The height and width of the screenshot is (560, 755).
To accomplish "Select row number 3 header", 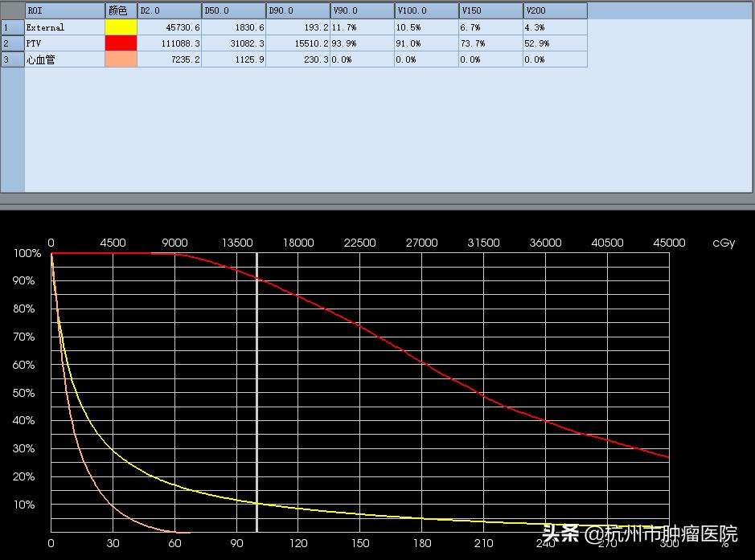I will click(x=12, y=59).
